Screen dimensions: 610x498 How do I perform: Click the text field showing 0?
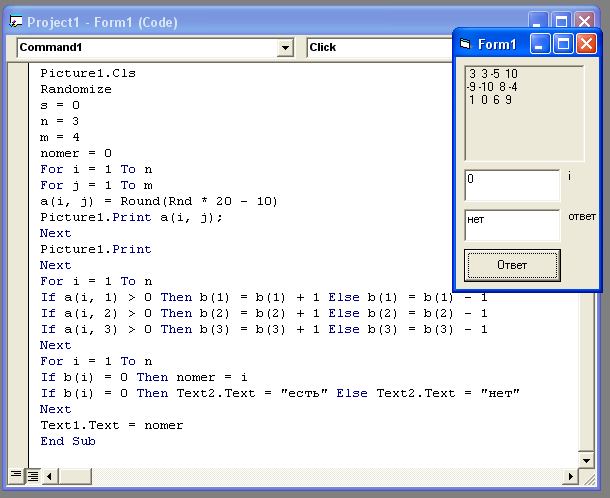512,185
